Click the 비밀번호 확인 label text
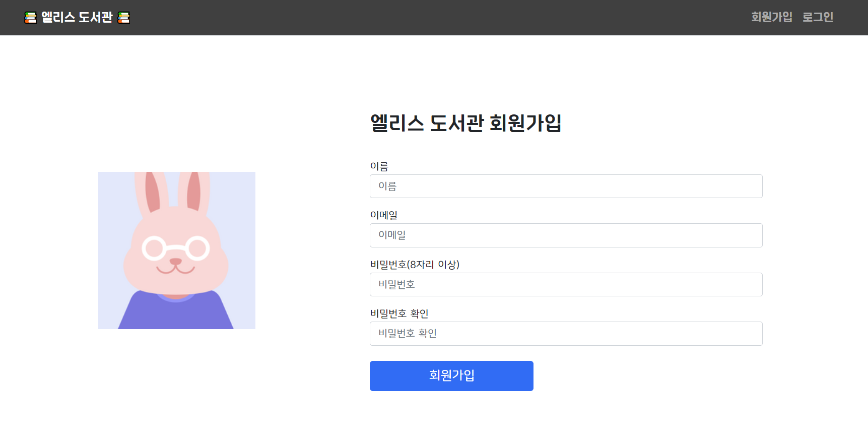 (399, 313)
